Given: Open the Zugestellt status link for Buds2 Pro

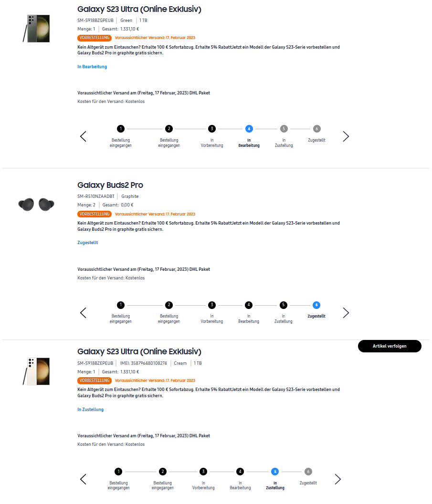Looking at the screenshot, I should click(88, 243).
